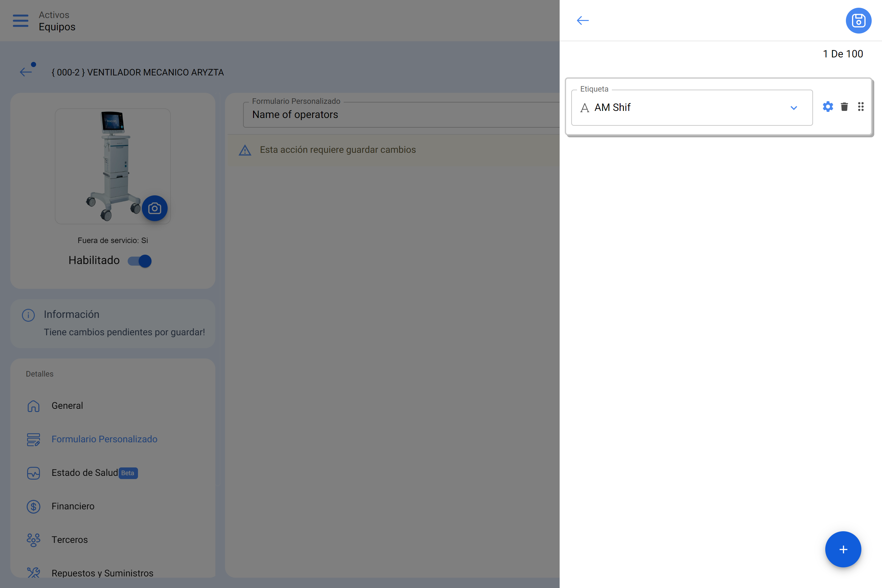This screenshot has width=882, height=588.
Task: Click the back arrow in the side panel
Action: (x=583, y=20)
